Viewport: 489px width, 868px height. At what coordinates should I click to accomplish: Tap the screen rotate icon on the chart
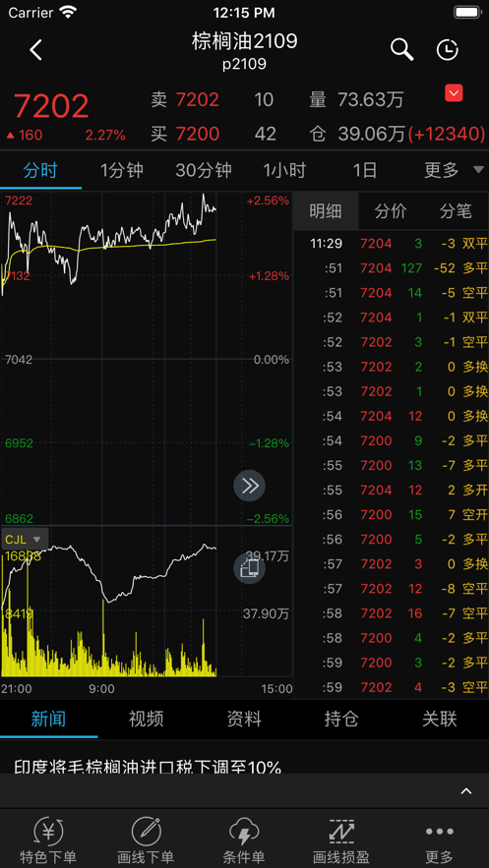click(249, 568)
